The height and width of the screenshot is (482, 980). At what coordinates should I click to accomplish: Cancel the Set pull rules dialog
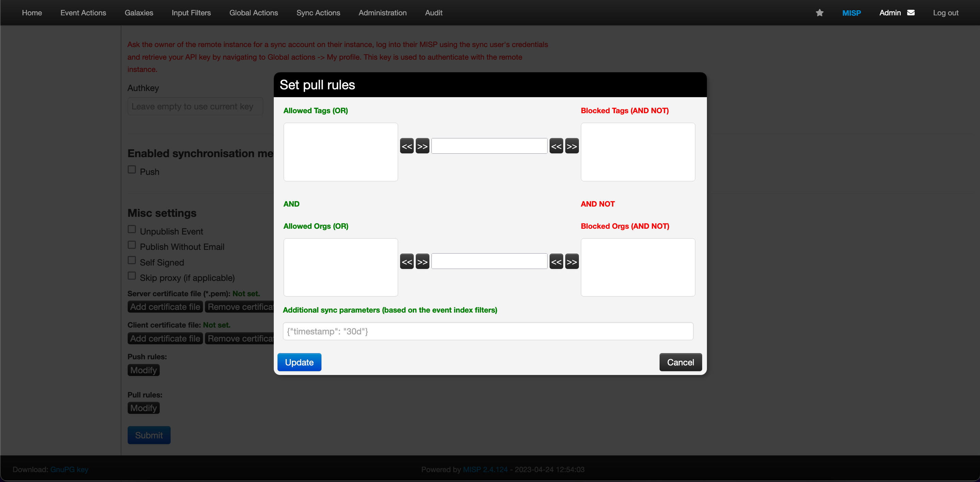click(680, 362)
